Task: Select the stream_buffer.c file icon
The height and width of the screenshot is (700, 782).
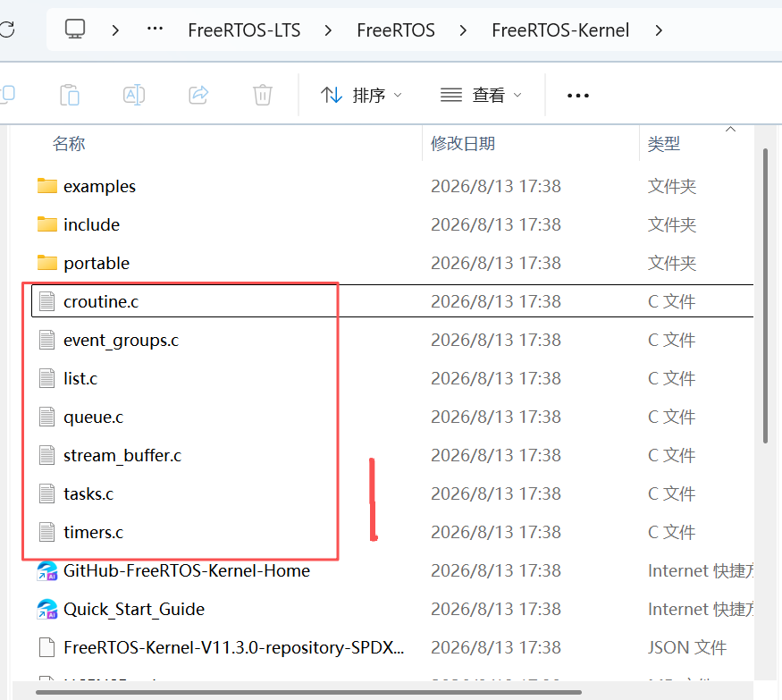Action: pos(46,454)
